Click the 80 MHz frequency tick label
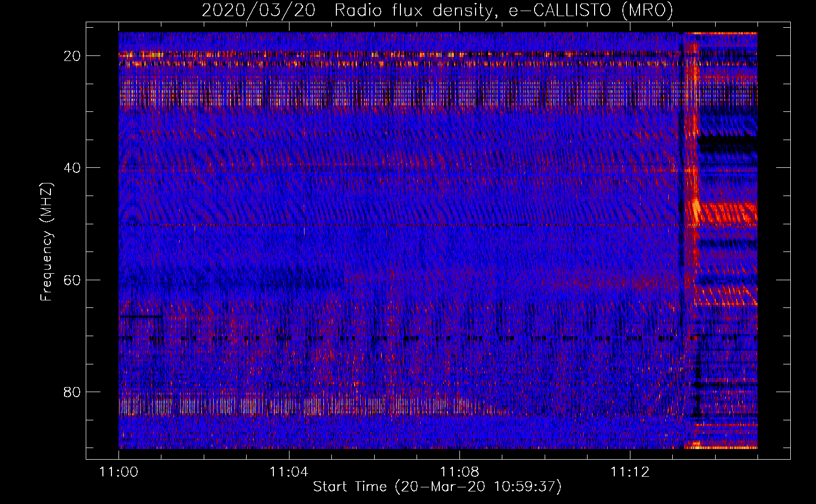816x504 pixels. coord(72,392)
